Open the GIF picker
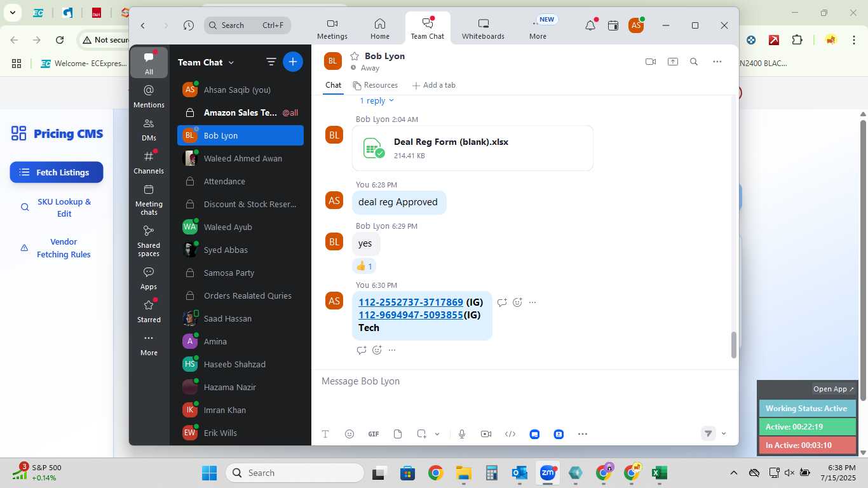This screenshot has height=488, width=868. point(374,434)
